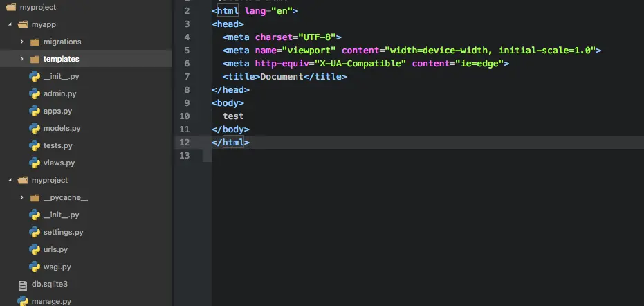This screenshot has height=306, width=644.
Task: Click the opening <body> tag
Action: tap(228, 103)
